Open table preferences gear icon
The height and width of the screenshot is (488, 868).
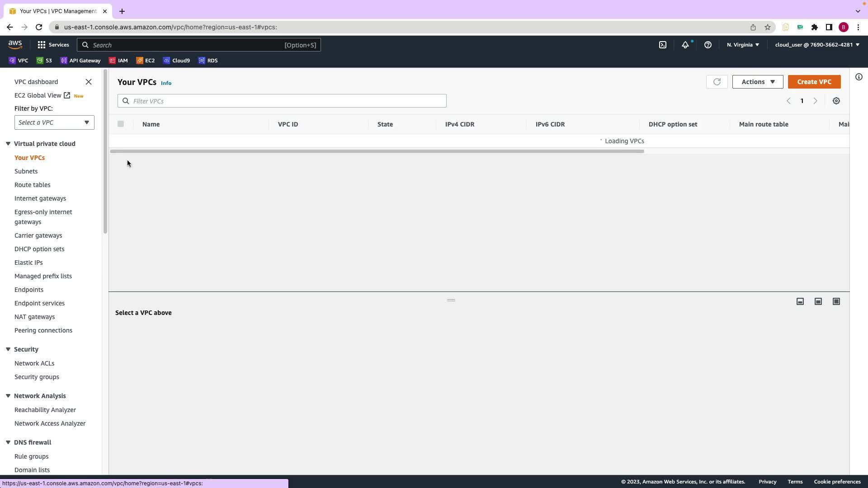coord(836,101)
